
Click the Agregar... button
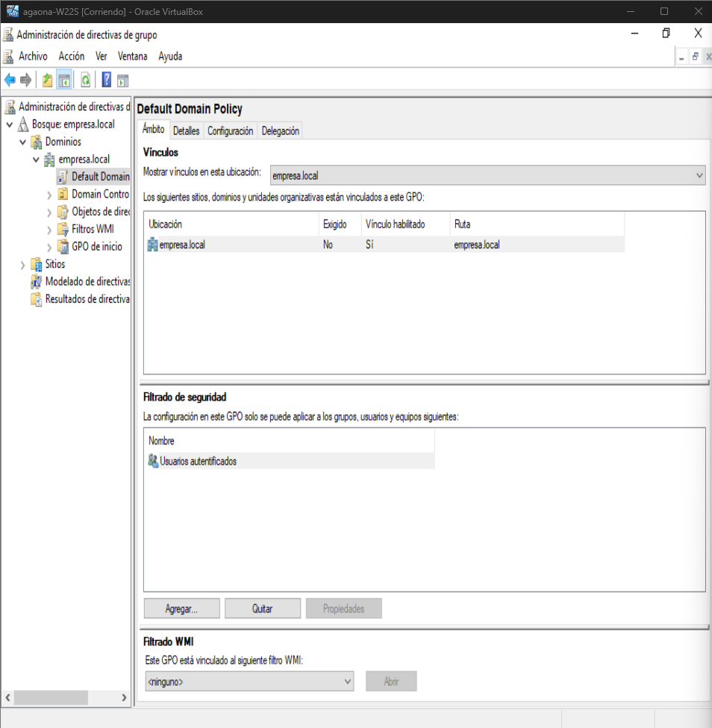pos(181,609)
